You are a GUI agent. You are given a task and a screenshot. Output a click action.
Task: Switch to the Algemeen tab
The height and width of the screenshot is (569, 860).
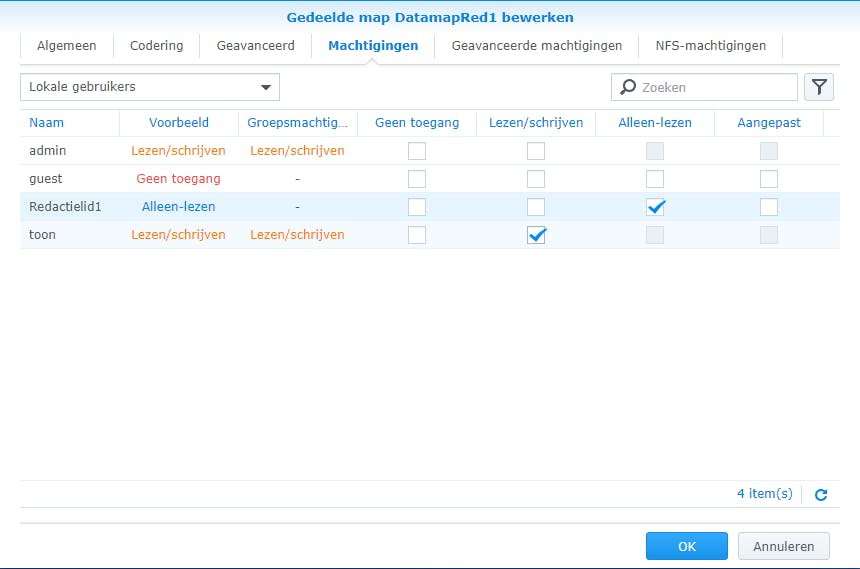(67, 46)
